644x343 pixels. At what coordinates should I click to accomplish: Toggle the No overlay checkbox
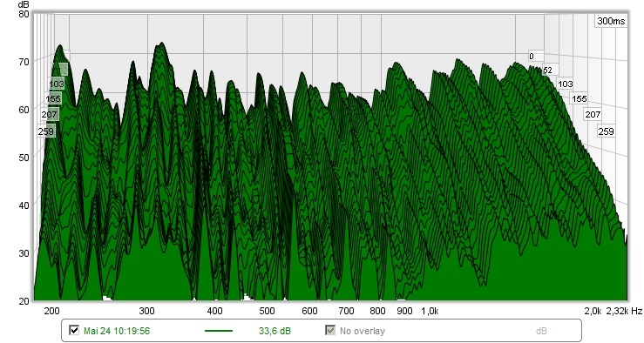[329, 330]
